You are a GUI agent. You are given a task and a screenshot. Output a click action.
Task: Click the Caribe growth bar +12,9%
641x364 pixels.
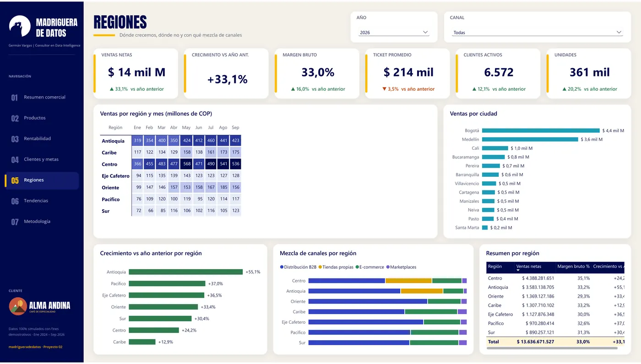pyautogui.click(x=142, y=342)
